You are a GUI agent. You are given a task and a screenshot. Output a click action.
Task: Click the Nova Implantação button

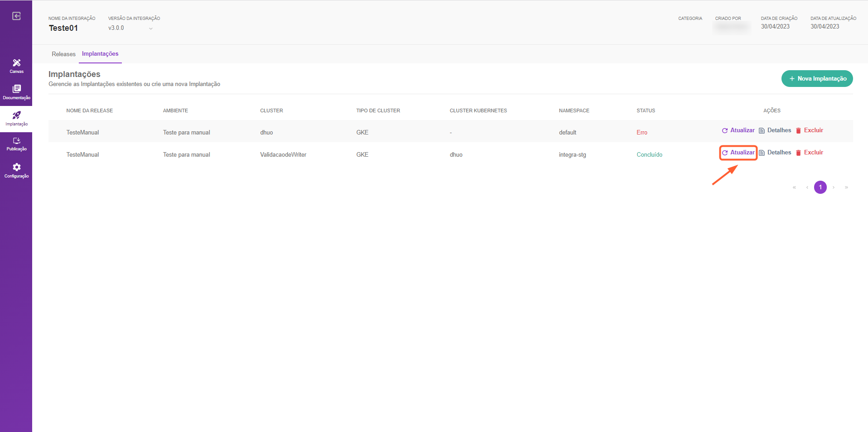click(817, 78)
